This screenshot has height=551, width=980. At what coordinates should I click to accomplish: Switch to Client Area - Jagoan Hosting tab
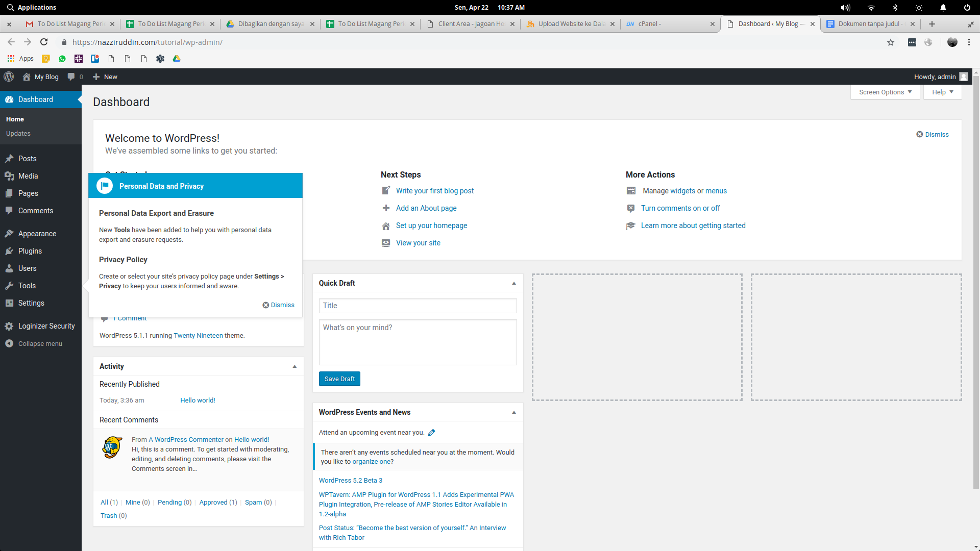coord(470,24)
